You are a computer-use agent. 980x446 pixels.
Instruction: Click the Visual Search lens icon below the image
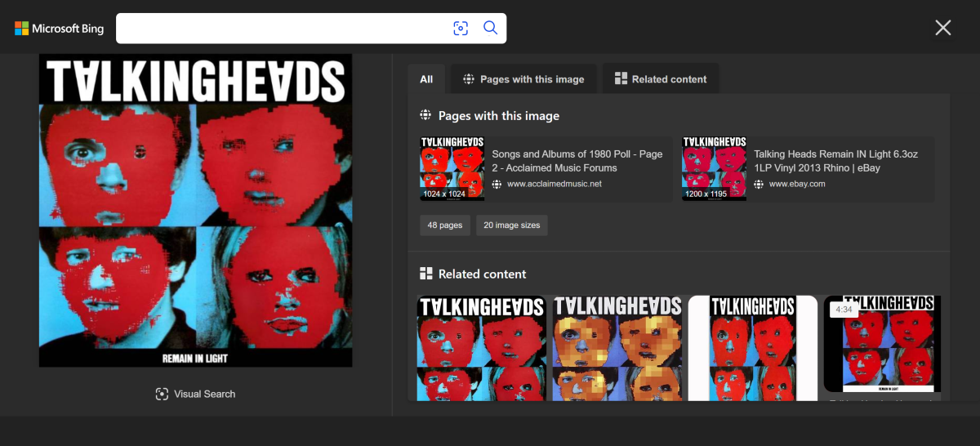pyautogui.click(x=162, y=394)
